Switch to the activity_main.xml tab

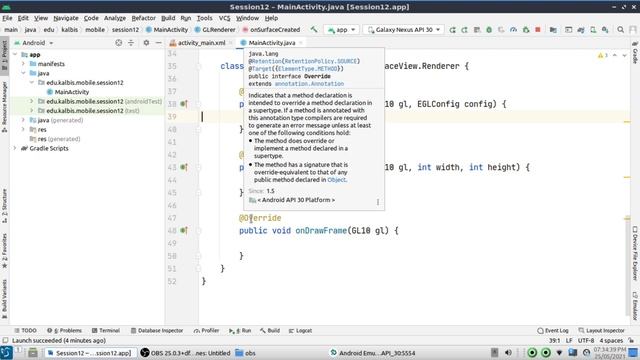click(198, 43)
